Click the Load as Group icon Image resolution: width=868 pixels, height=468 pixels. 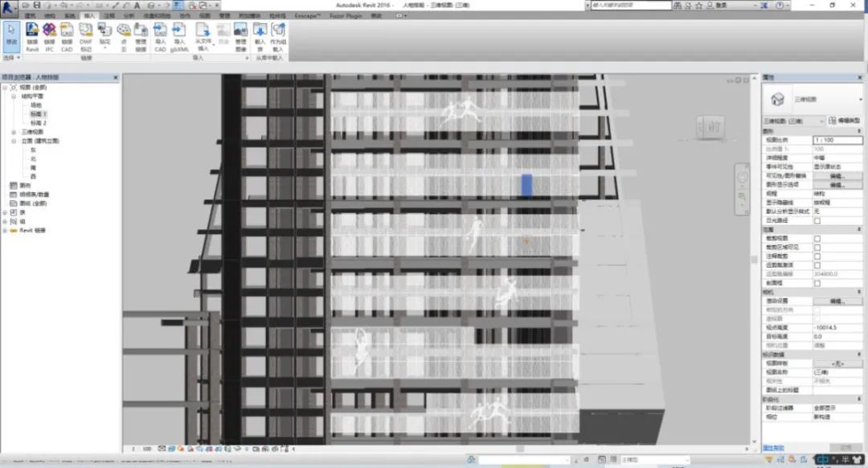[278, 36]
